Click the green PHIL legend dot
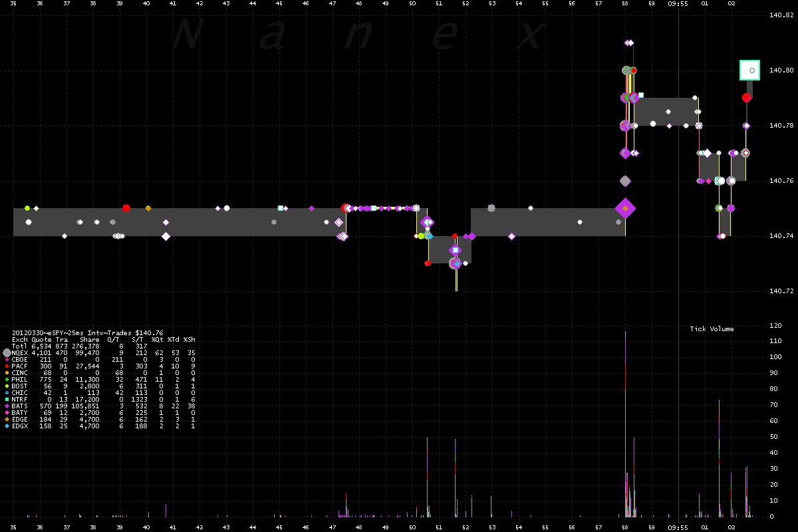798x532 pixels. click(x=7, y=380)
